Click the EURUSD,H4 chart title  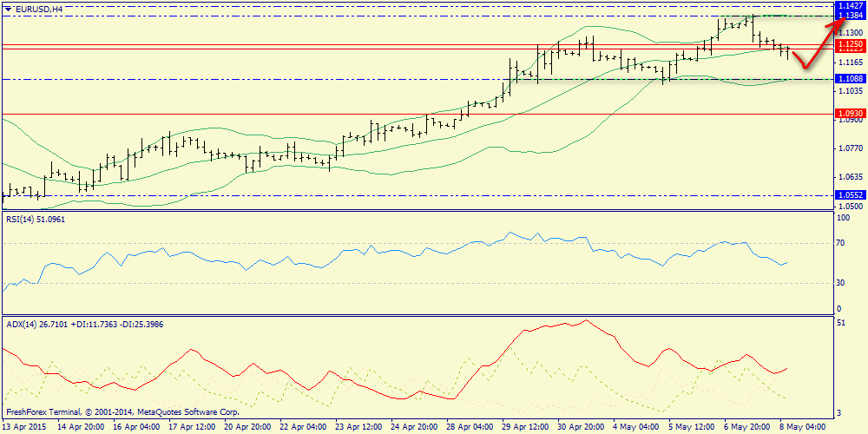[x=39, y=8]
